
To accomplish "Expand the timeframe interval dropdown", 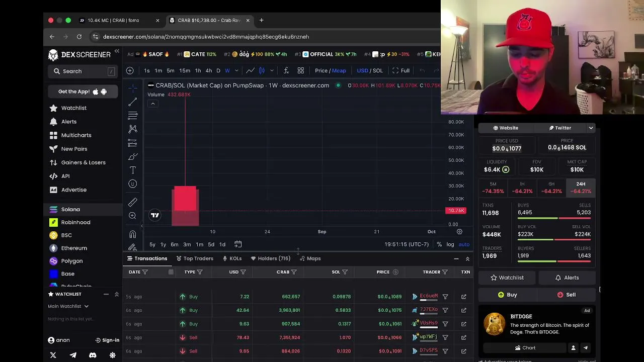I will [236, 70].
